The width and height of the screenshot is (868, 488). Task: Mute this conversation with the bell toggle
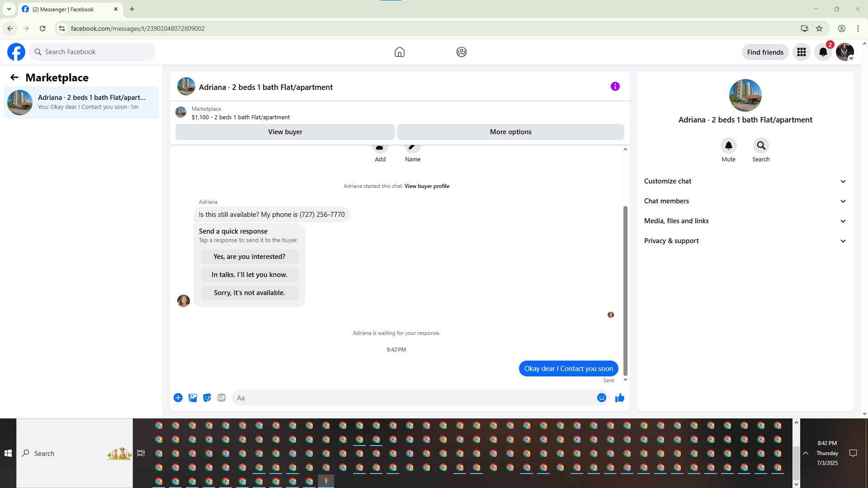(728, 145)
